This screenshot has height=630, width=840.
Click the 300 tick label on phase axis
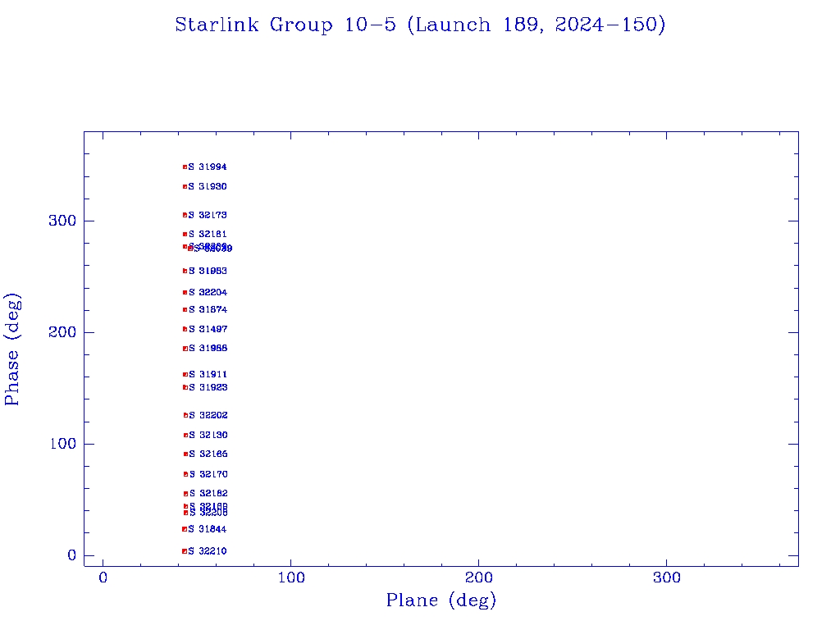pos(65,221)
